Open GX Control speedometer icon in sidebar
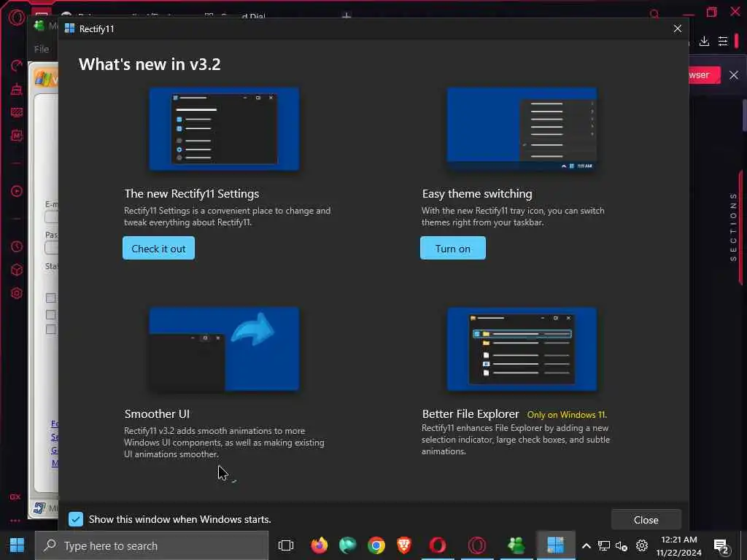The width and height of the screenshot is (747, 560). (x=16, y=66)
